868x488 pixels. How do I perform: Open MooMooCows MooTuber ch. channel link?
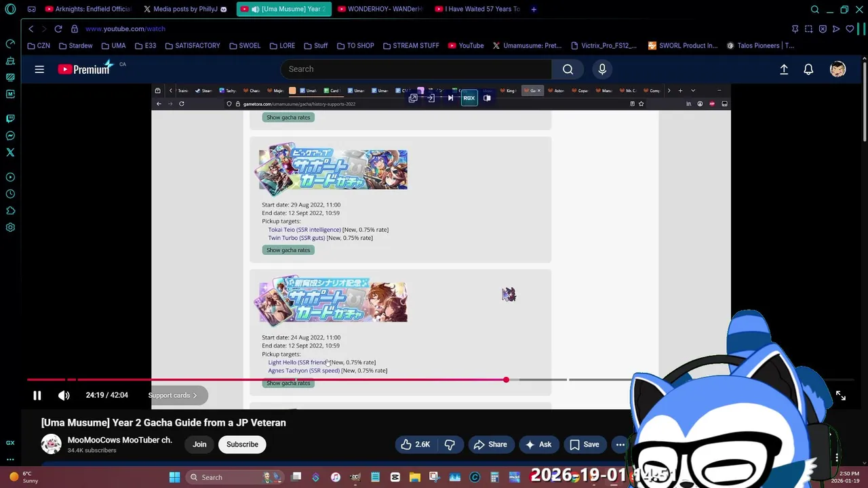pyautogui.click(x=120, y=440)
